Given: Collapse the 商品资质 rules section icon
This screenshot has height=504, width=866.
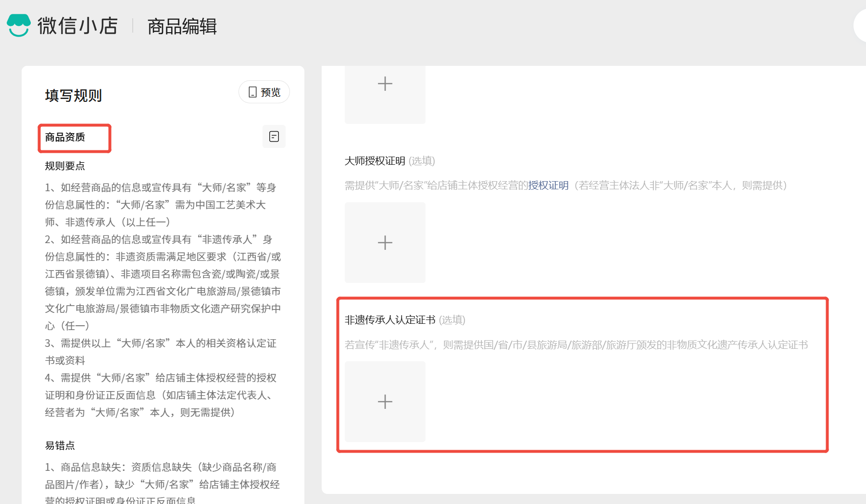Looking at the screenshot, I should [x=274, y=137].
